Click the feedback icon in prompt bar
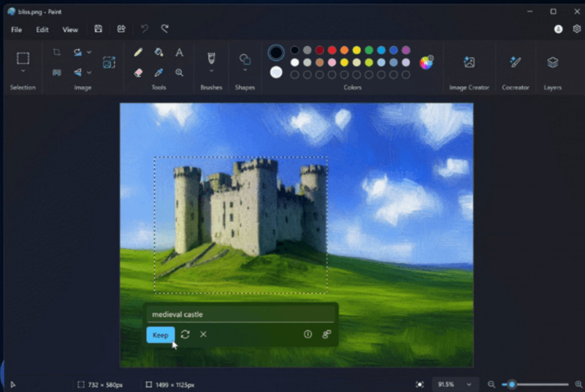The height and width of the screenshot is (392, 585). point(326,334)
